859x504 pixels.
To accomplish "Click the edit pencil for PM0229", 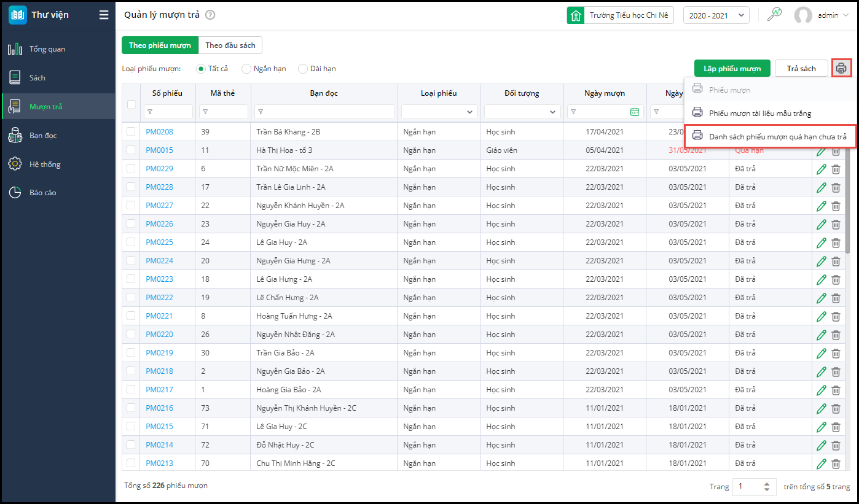I will [x=821, y=169].
